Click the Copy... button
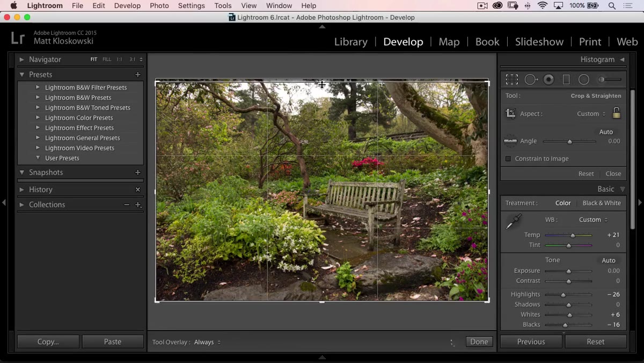644x363 pixels. (x=48, y=342)
